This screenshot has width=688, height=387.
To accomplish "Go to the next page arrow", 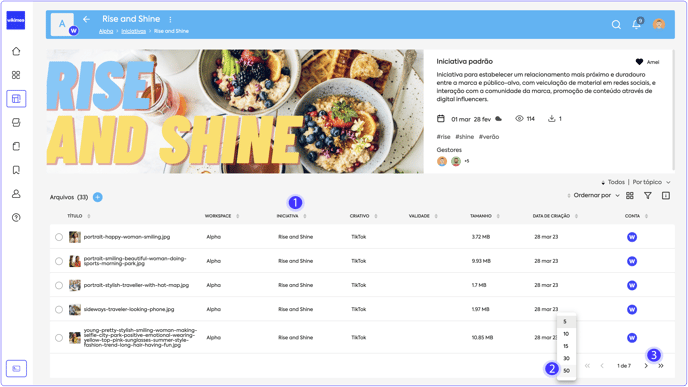I will tap(646, 366).
